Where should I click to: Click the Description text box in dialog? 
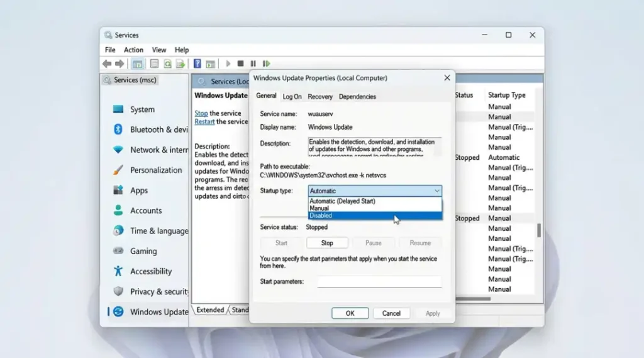(375, 147)
